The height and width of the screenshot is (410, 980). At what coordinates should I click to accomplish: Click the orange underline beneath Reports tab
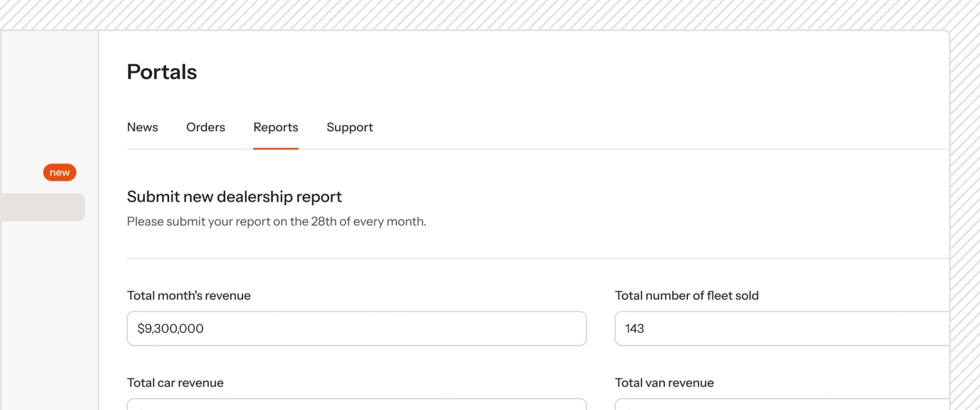click(x=276, y=148)
